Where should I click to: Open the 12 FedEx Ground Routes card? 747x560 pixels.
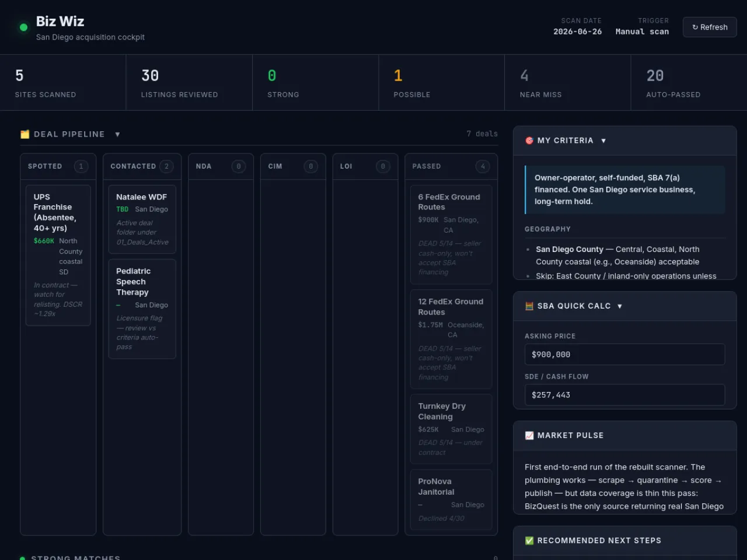coord(451,339)
